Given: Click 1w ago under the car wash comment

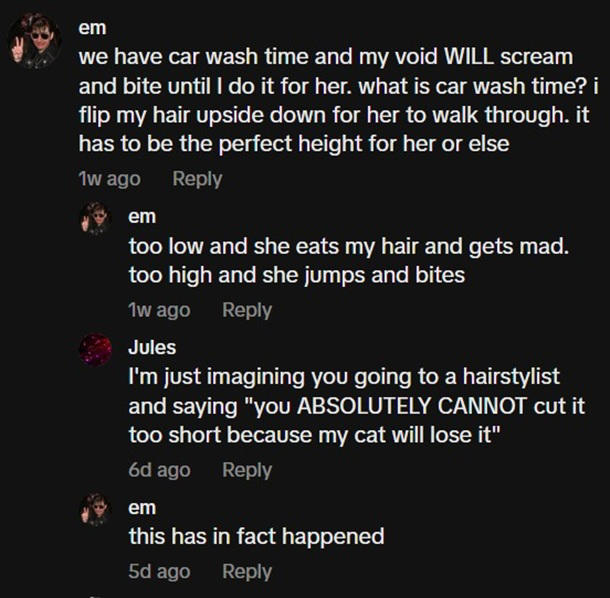Looking at the screenshot, I should tap(110, 179).
